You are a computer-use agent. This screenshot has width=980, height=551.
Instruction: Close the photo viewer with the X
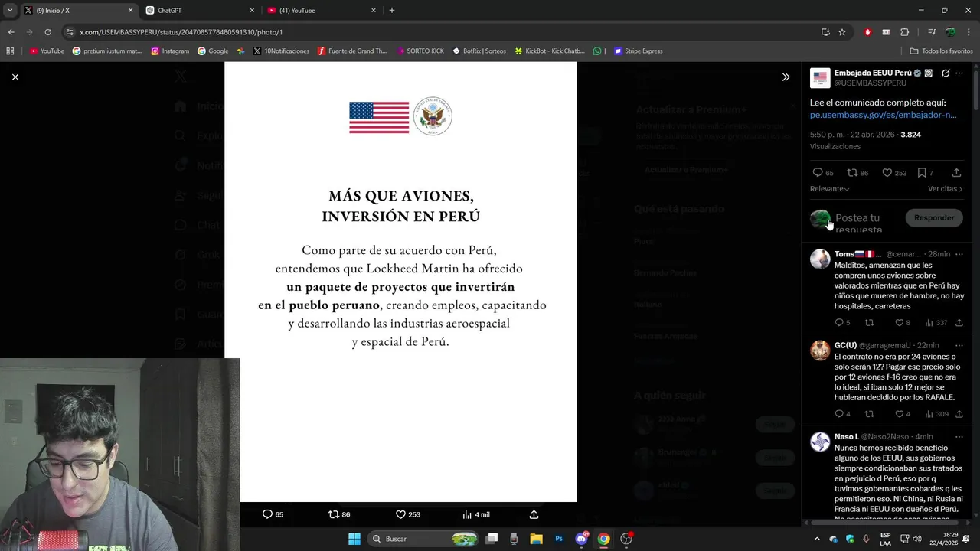pos(15,77)
